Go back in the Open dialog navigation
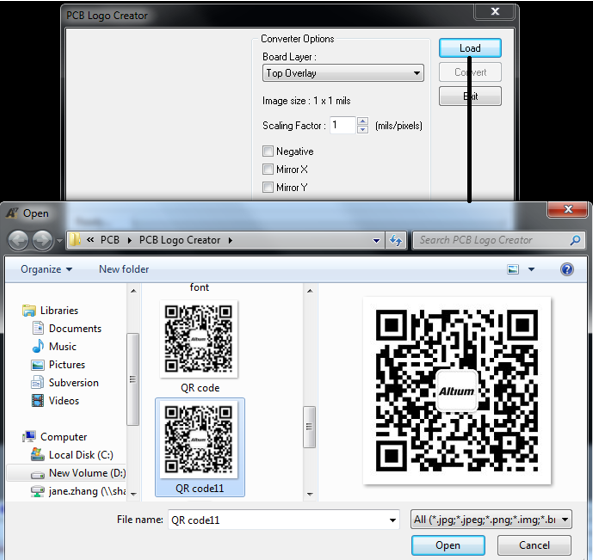The width and height of the screenshot is (593, 560). click(18, 240)
